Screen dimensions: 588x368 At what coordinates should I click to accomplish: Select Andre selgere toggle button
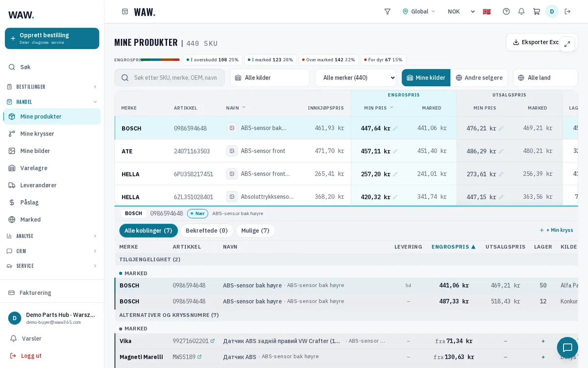pos(479,78)
